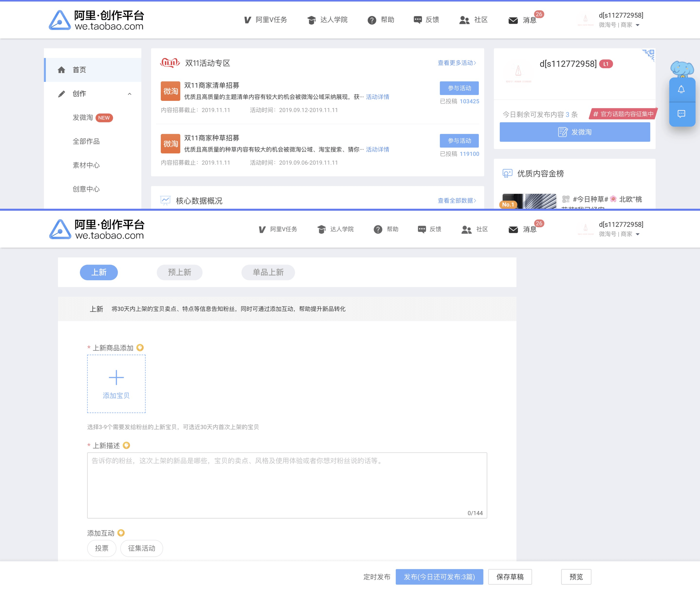
Task: Click the hint icon beside 上新商品添加
Action: coord(140,348)
